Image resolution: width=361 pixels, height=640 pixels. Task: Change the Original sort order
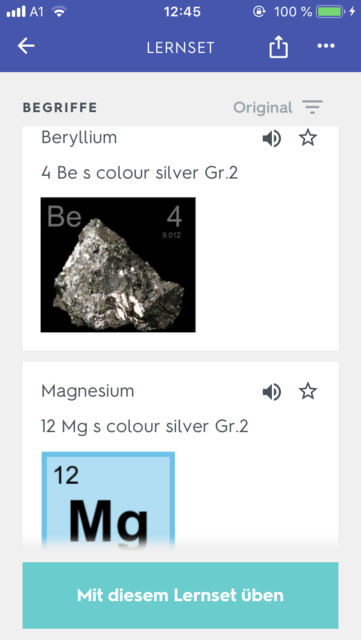click(x=263, y=108)
